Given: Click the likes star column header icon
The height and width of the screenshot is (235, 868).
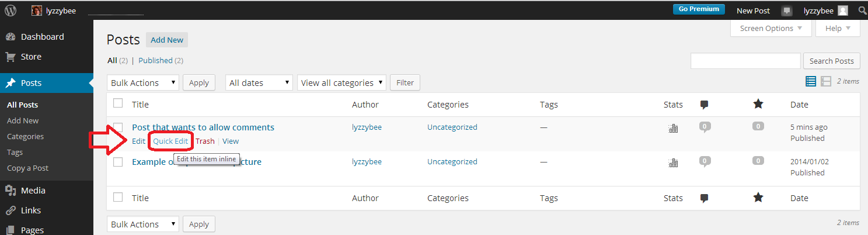Looking at the screenshot, I should coord(758,104).
